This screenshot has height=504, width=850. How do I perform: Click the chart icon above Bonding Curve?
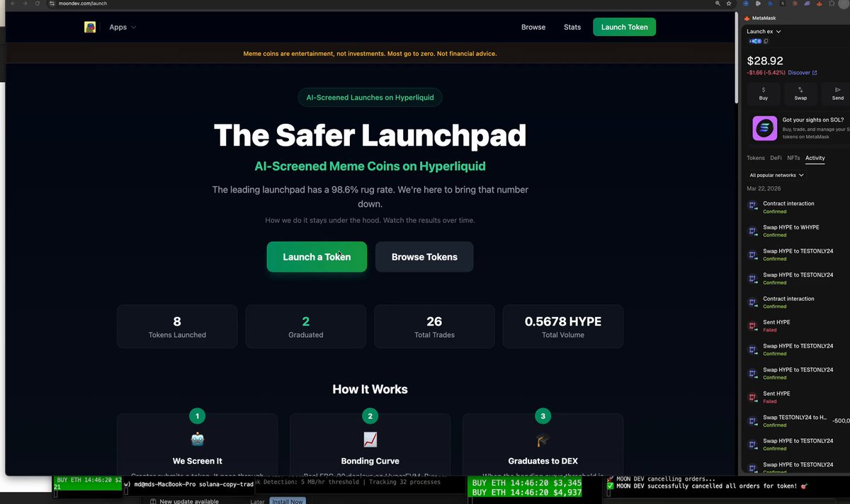(370, 440)
